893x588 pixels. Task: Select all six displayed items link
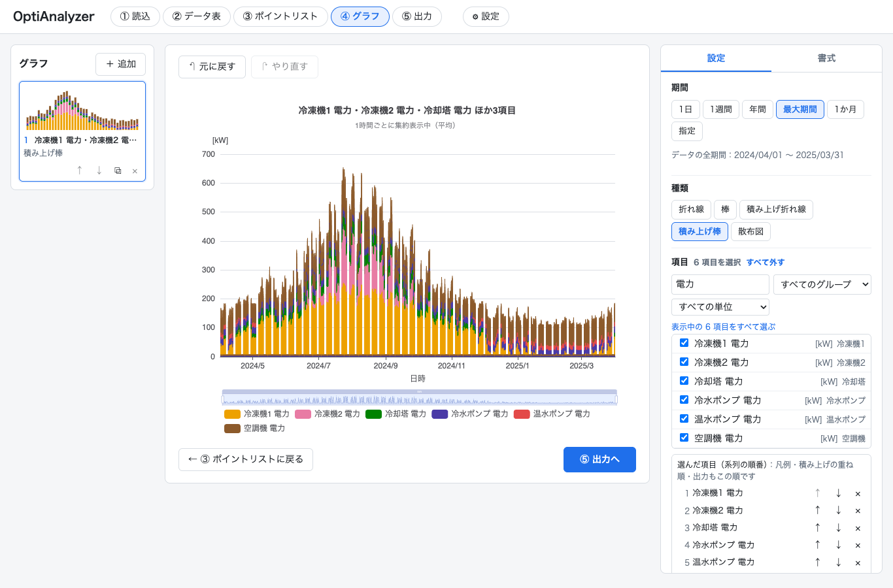coord(723,327)
